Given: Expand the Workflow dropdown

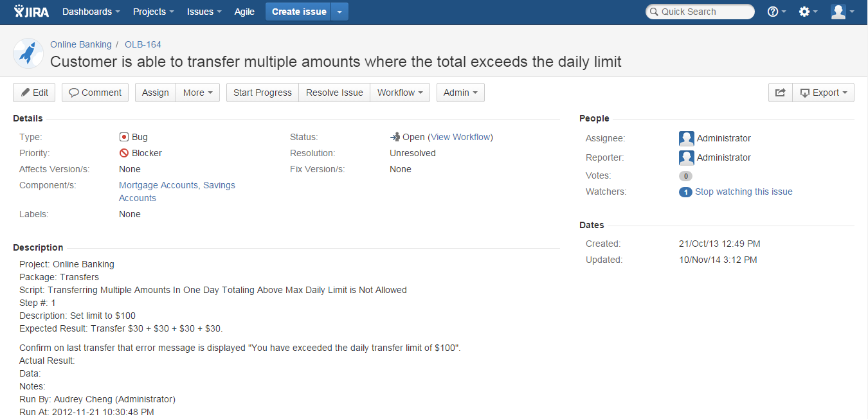Looking at the screenshot, I should pos(399,93).
